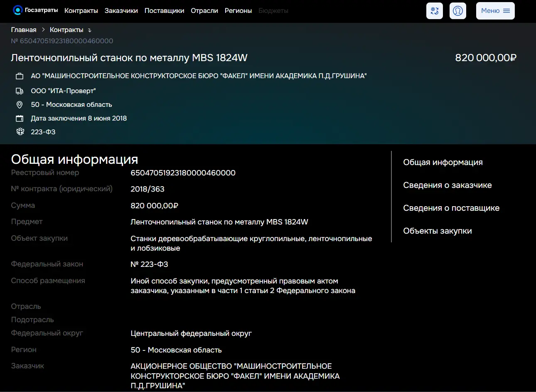Click the Способ размещения value text

(243, 286)
